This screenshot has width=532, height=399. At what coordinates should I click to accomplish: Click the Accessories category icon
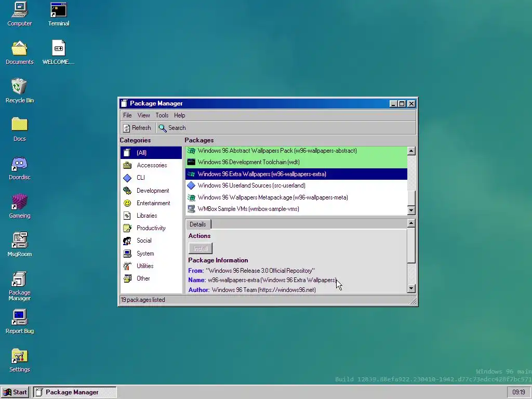[127, 165]
